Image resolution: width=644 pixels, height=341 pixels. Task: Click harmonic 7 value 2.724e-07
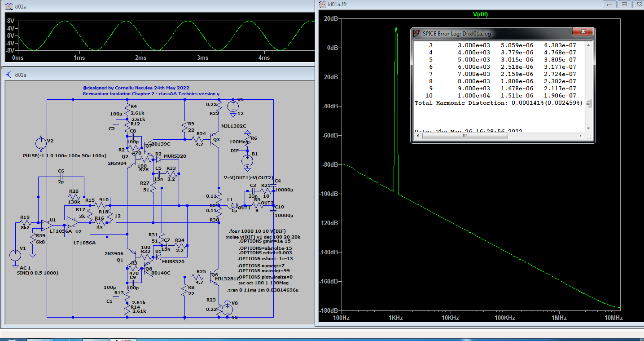point(560,74)
